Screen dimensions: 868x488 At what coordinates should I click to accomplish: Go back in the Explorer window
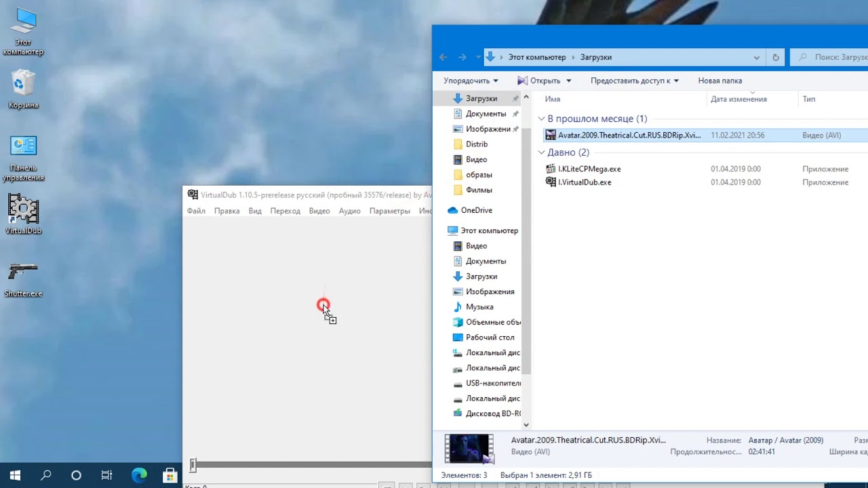[443, 58]
